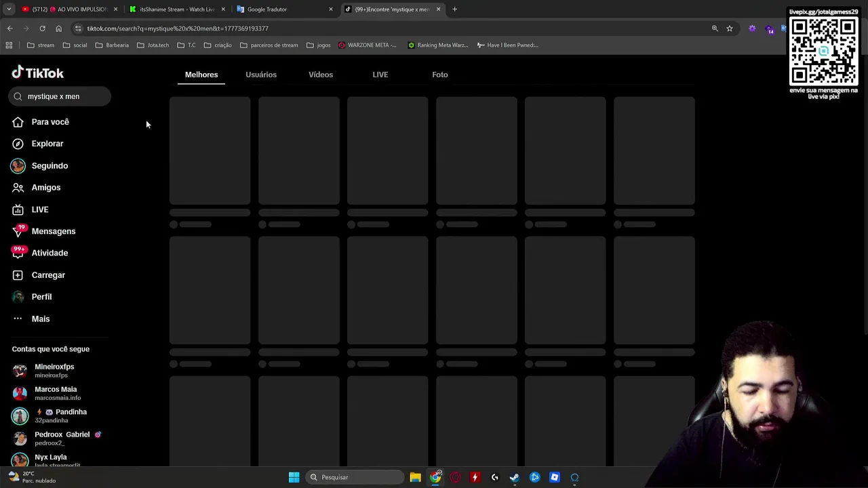Viewport: 868px width, 488px height.
Task: Open the Windows Start menu
Action: (294, 477)
